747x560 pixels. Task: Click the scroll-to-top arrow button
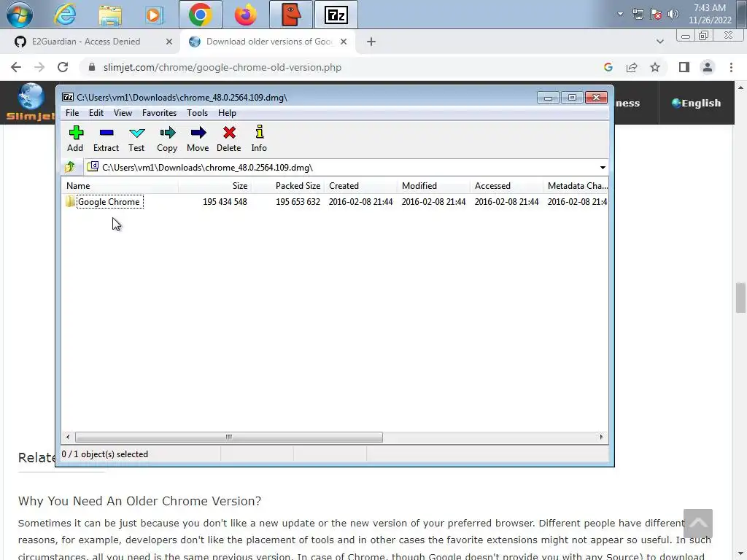point(698,524)
